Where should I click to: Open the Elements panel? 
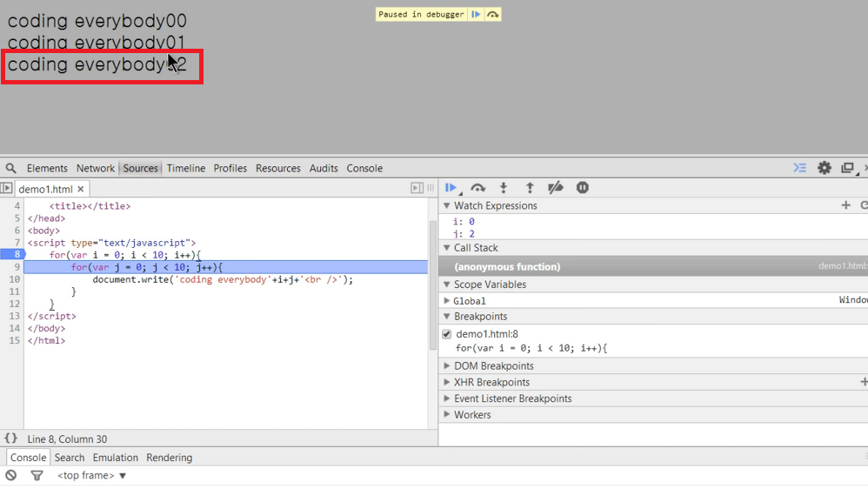click(x=47, y=168)
